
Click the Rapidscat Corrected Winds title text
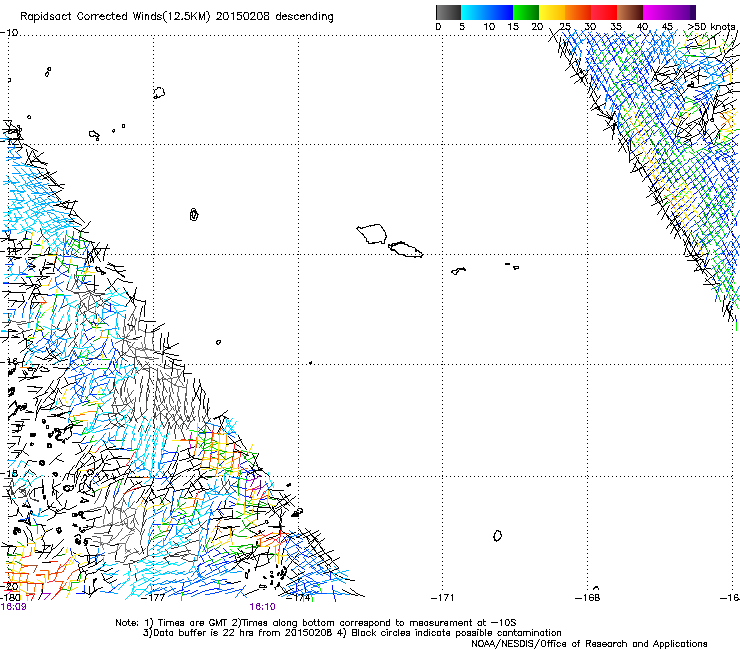coord(177,17)
